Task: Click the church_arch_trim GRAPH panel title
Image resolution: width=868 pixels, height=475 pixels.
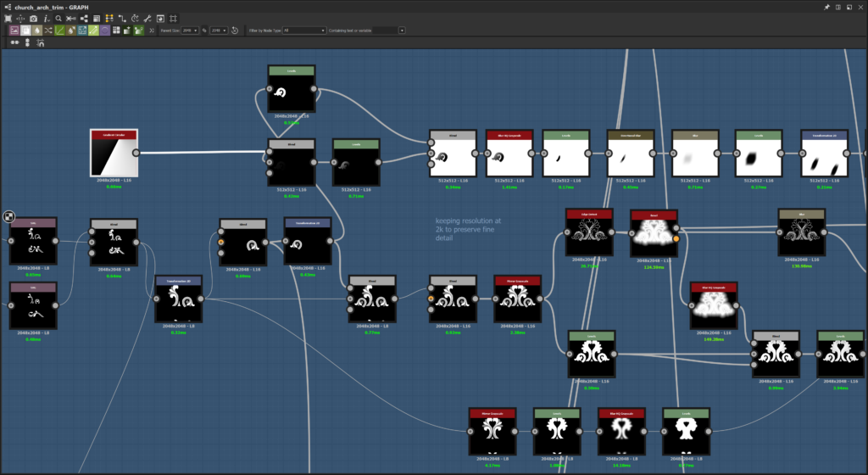Action: pos(52,7)
